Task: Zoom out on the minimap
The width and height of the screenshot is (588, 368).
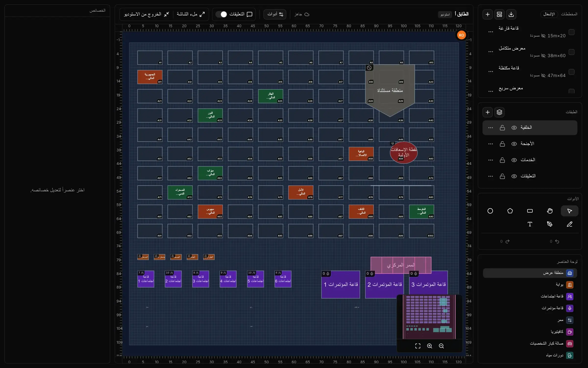Action: click(441, 346)
